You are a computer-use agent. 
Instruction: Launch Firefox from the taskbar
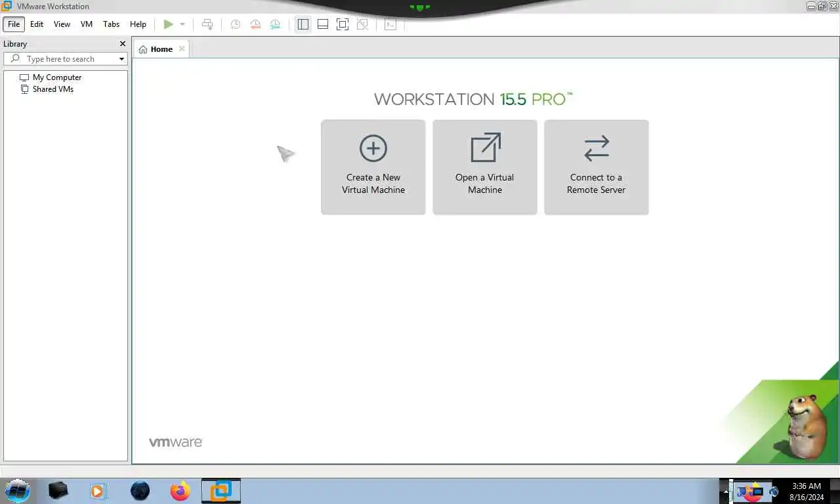click(x=180, y=490)
